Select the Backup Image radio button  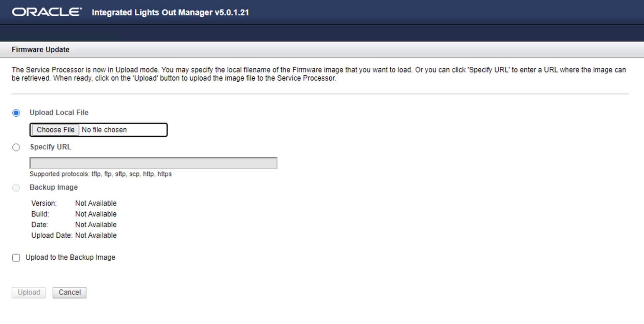pos(16,188)
